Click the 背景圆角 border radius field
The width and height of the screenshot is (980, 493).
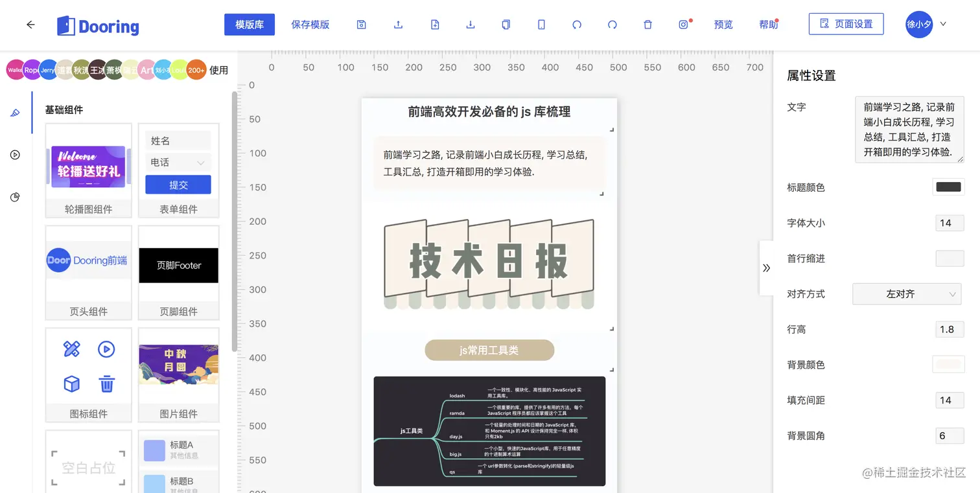click(x=950, y=435)
